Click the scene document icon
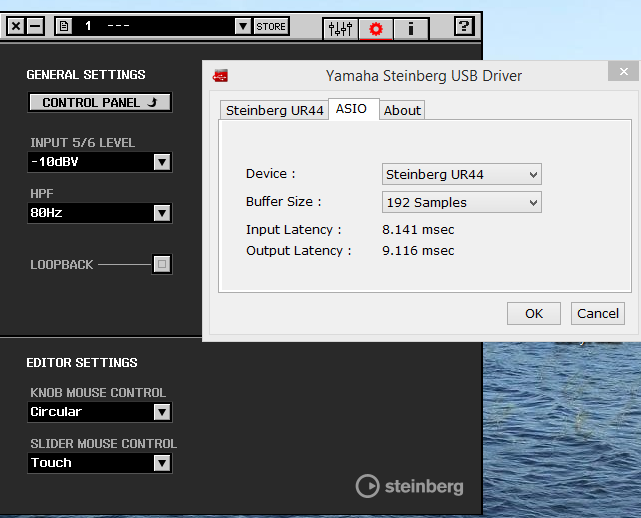This screenshot has width=641, height=518. [x=64, y=27]
